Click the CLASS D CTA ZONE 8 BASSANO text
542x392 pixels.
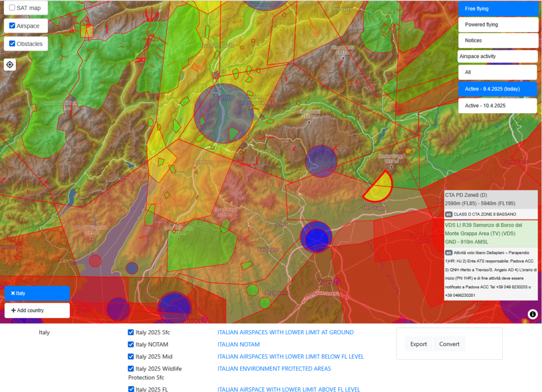485,214
